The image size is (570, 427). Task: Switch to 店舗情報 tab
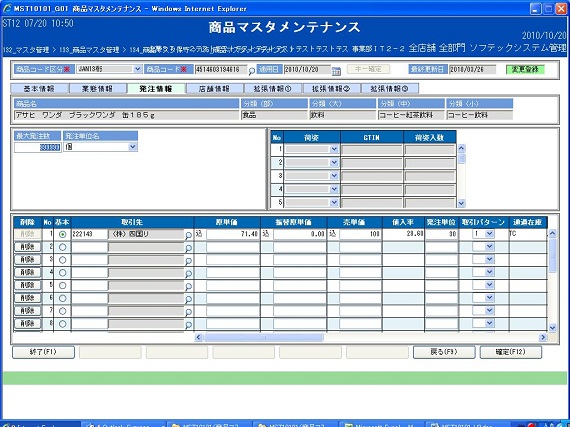[214, 89]
